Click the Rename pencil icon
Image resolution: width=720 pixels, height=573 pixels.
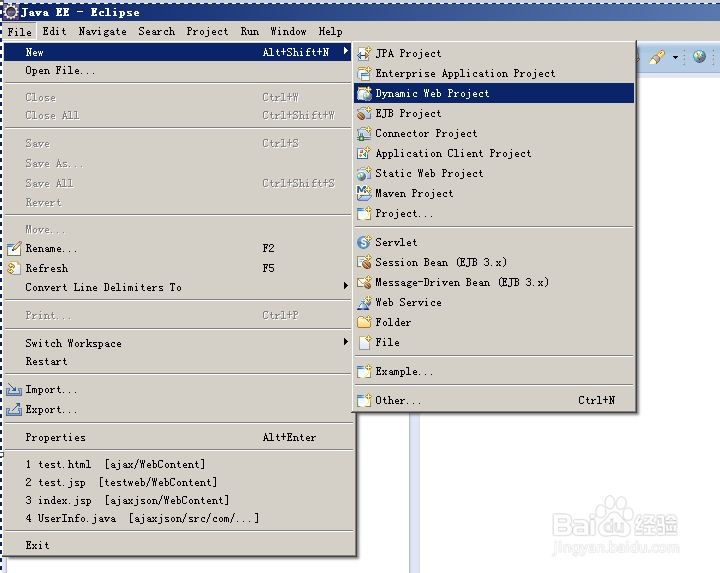(14, 248)
